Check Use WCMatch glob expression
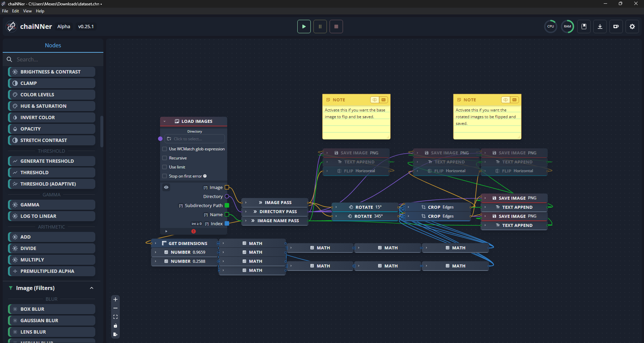 click(164, 149)
